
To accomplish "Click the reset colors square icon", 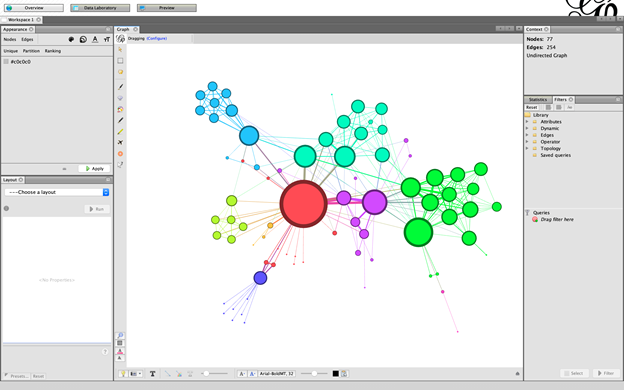I will [x=120, y=343].
